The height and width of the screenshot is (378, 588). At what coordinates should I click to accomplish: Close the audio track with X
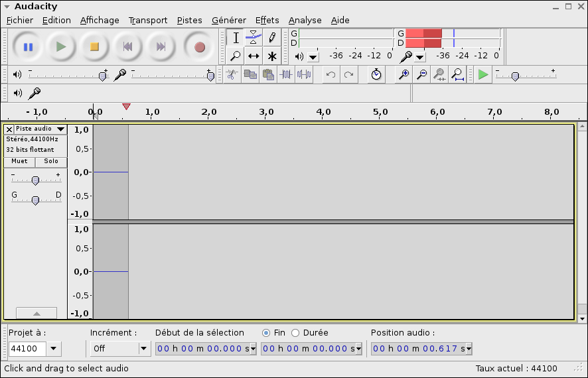coord(9,129)
